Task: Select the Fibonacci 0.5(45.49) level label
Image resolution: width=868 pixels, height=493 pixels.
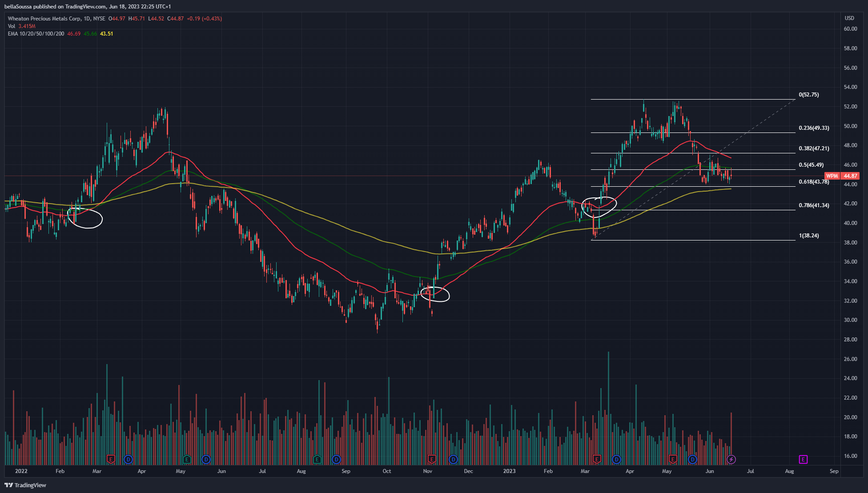Action: pos(811,165)
